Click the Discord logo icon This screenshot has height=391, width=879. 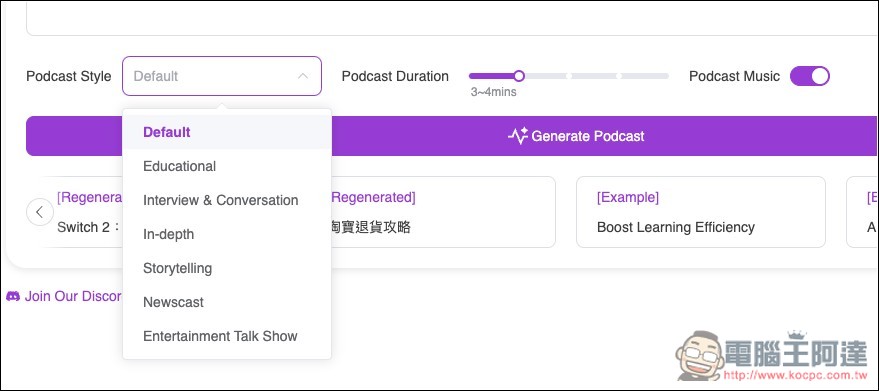pos(13,296)
